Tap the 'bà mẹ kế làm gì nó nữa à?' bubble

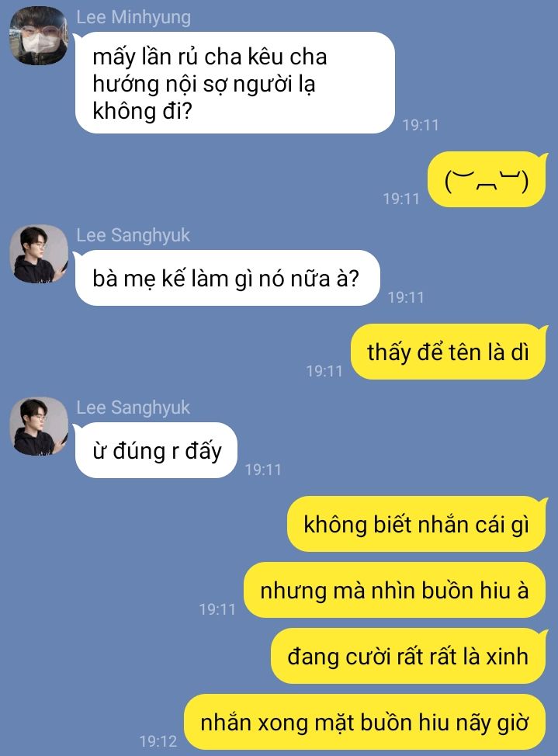coord(227,278)
